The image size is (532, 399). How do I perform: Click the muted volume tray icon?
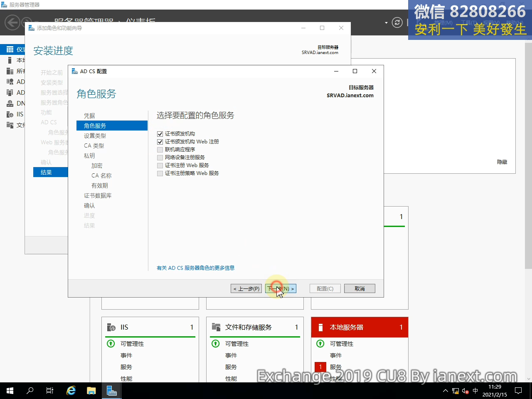click(x=465, y=391)
